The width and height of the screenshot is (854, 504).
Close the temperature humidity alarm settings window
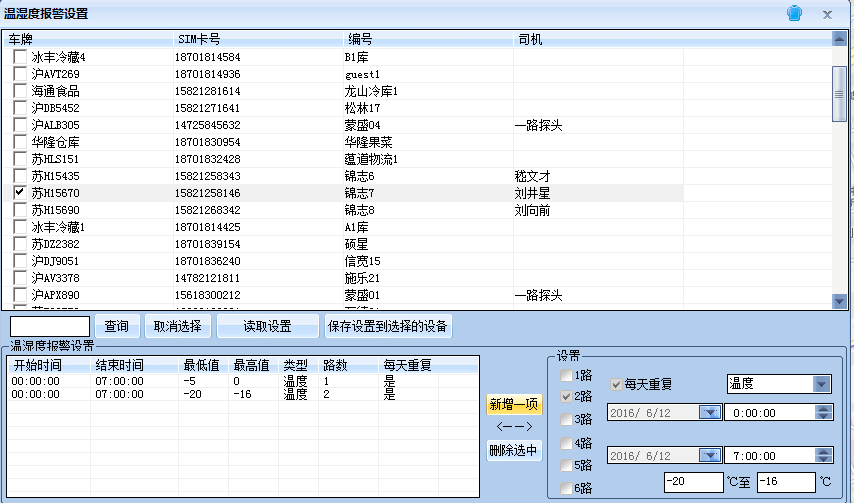click(x=827, y=14)
